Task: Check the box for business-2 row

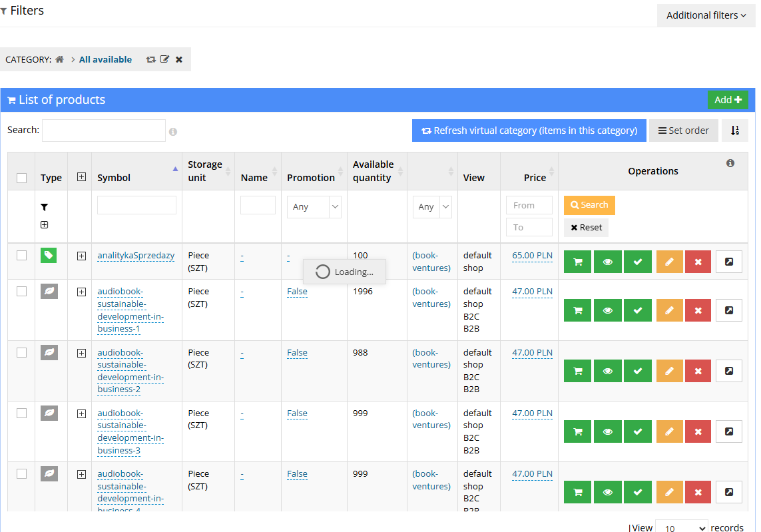Action: pos(21,352)
